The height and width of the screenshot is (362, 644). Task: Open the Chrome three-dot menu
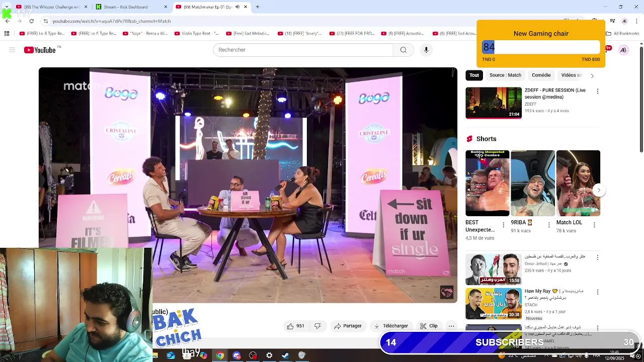click(x=635, y=21)
